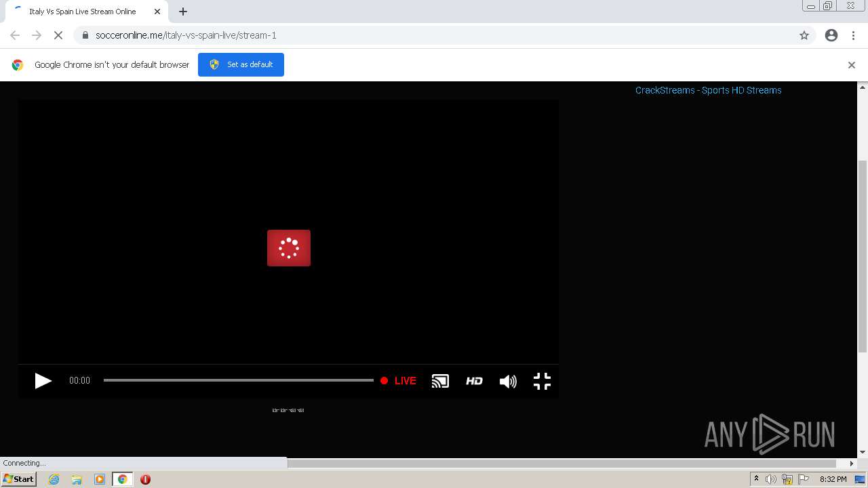Go back to the previous page
The image size is (868, 488).
[15, 35]
